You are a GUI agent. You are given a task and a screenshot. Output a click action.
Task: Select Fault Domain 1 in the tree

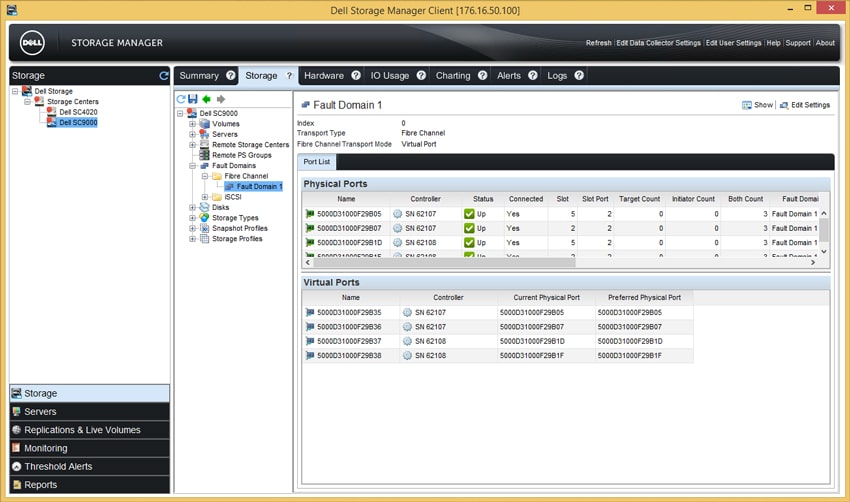(x=259, y=186)
